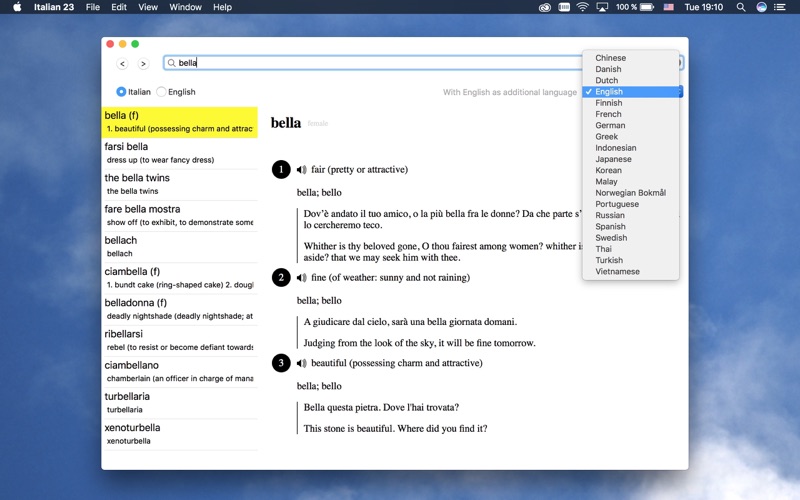
Task: Select the 'belladonna (f)' result
Action: coord(180,309)
